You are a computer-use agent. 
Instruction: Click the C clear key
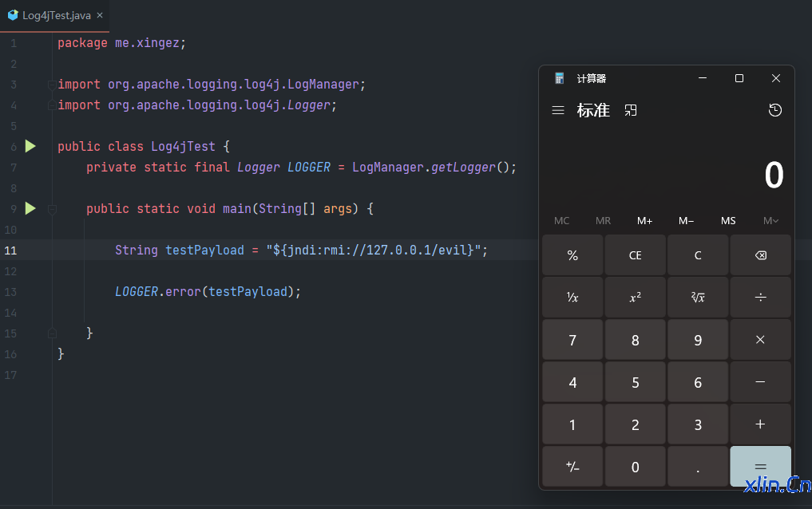[698, 255]
